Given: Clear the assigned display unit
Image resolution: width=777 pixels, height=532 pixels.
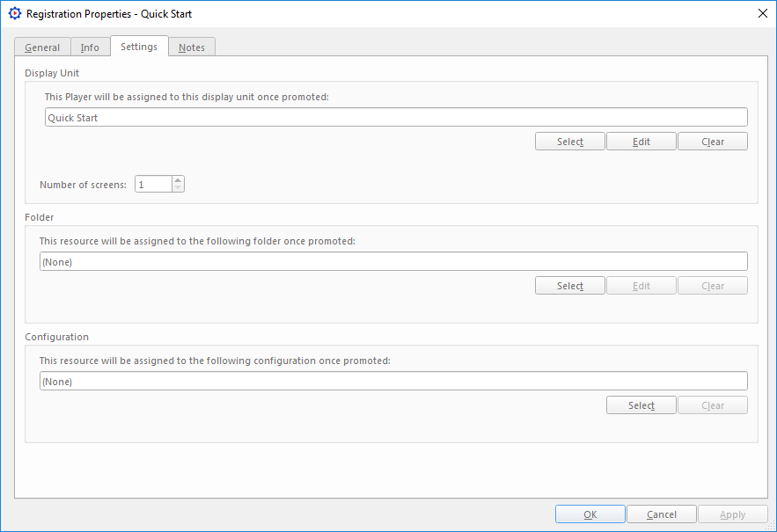Looking at the screenshot, I should [713, 142].
